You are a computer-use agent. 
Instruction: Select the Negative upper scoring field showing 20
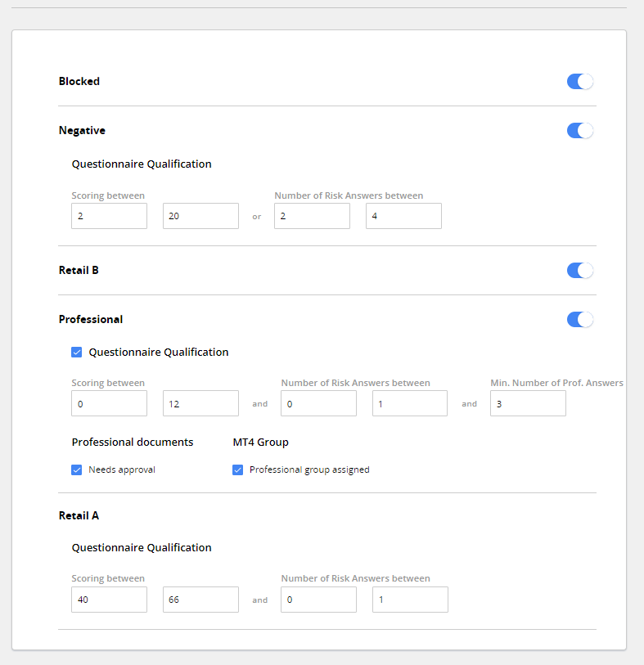[200, 215]
